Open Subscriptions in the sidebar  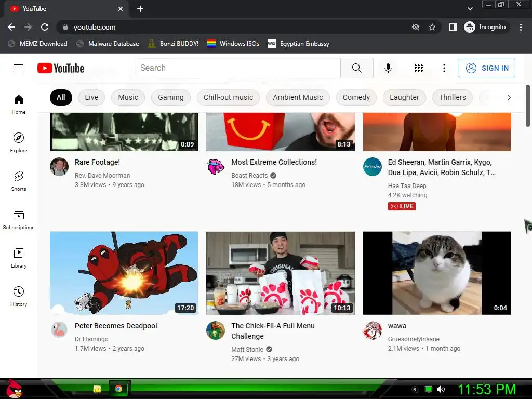pos(19,220)
